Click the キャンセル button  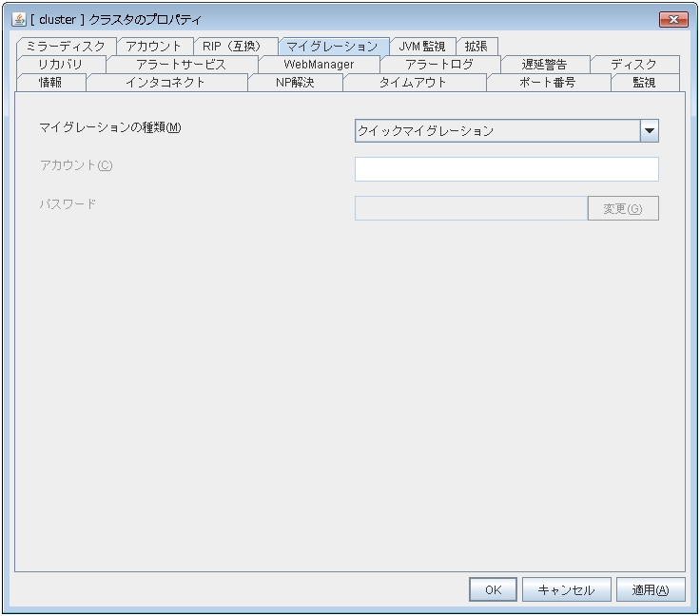(x=566, y=589)
